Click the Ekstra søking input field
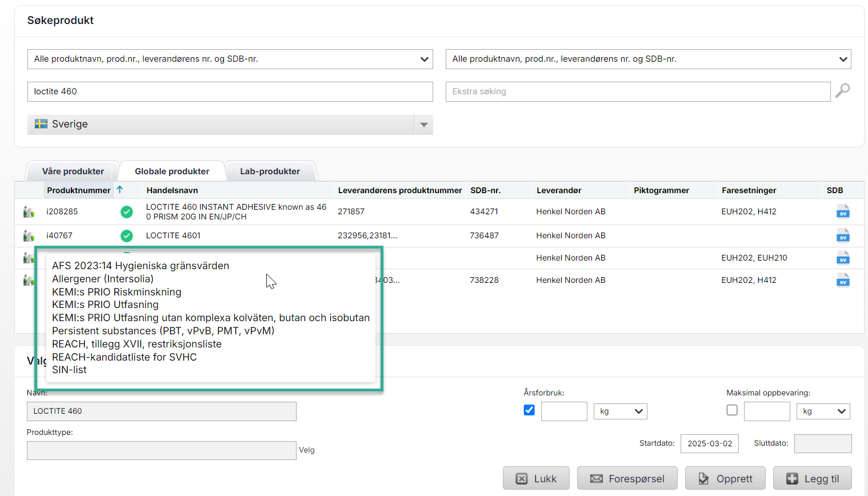Viewport: 868px width, 496px height. click(638, 91)
